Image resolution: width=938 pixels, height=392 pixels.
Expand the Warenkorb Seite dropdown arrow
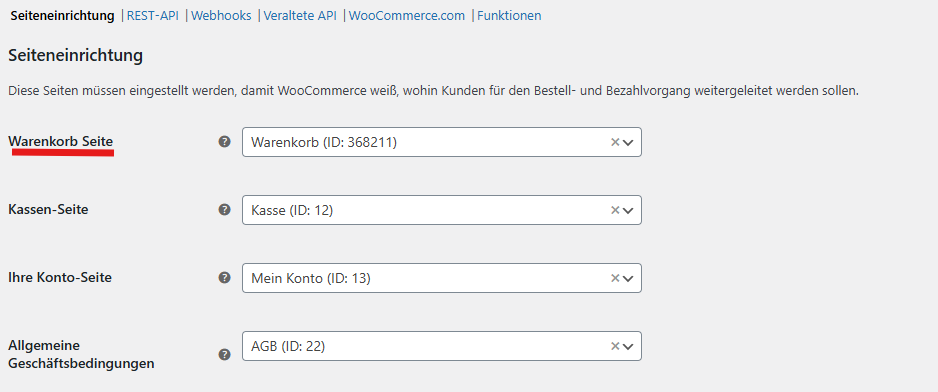[628, 142]
